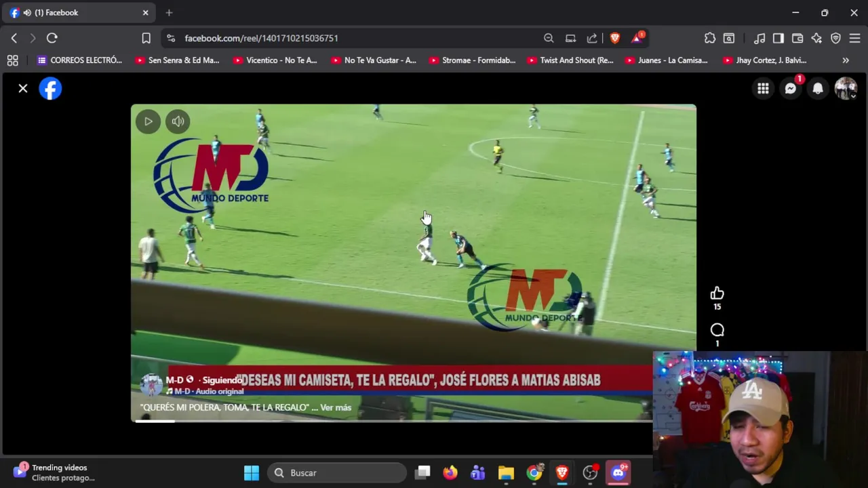Open Brave Shields panel
The height and width of the screenshot is (488, 868).
point(614,38)
